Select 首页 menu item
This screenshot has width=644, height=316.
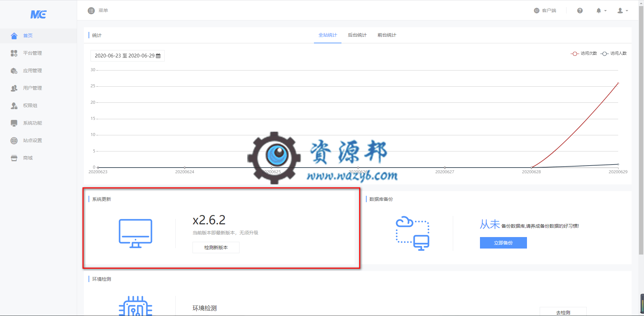[x=39, y=36]
